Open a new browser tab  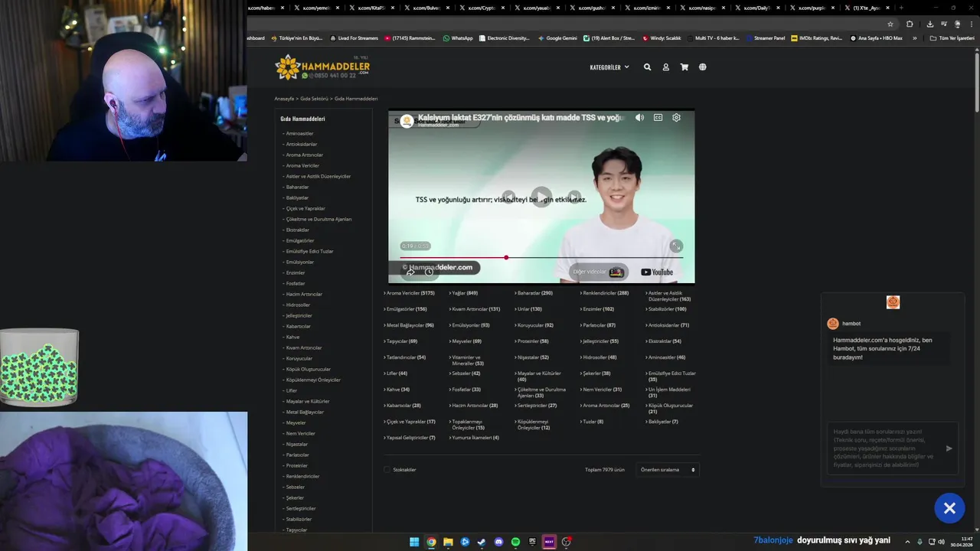(x=901, y=8)
